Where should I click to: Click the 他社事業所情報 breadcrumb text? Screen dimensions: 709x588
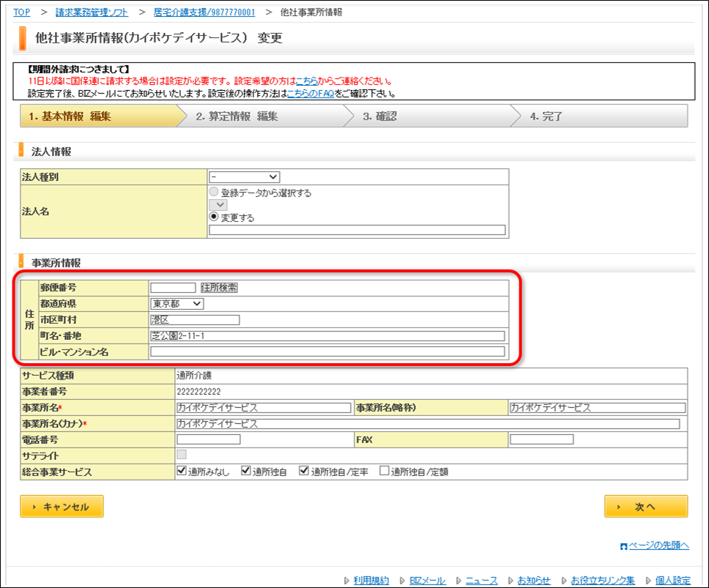point(311,12)
